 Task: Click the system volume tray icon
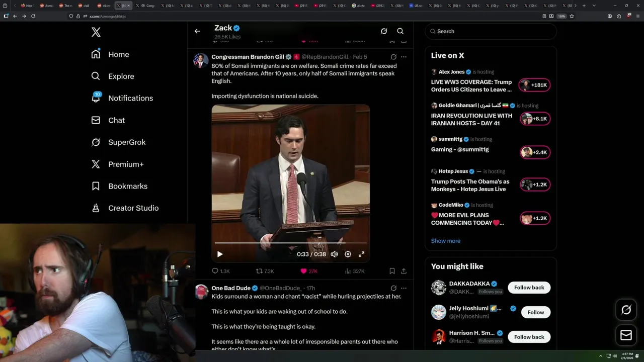pyautogui.click(x=614, y=356)
